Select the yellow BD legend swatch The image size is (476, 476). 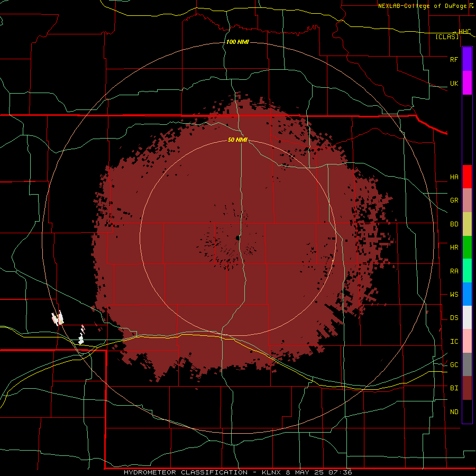click(467, 224)
